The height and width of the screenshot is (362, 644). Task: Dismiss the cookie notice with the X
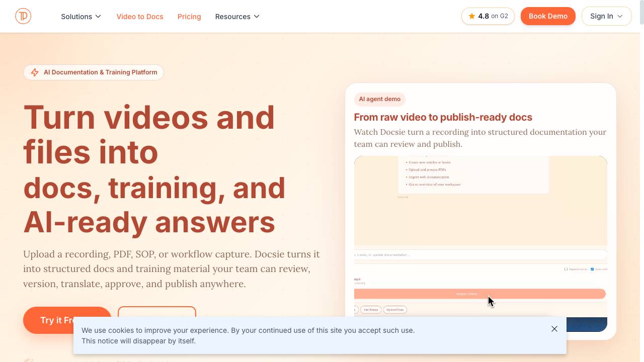pyautogui.click(x=554, y=329)
